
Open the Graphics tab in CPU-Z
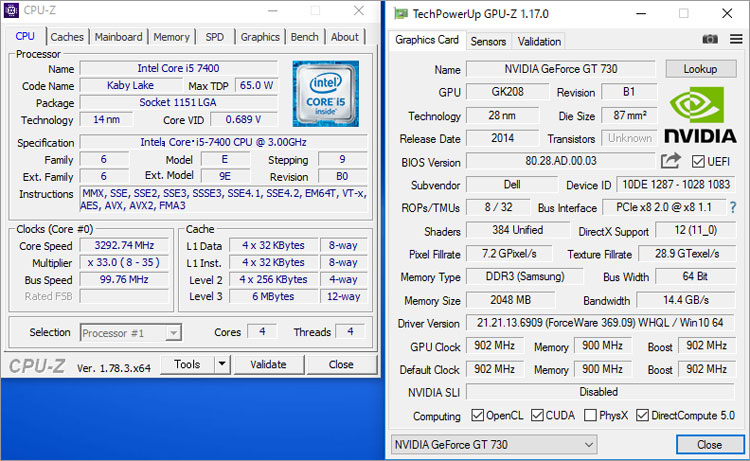click(260, 37)
